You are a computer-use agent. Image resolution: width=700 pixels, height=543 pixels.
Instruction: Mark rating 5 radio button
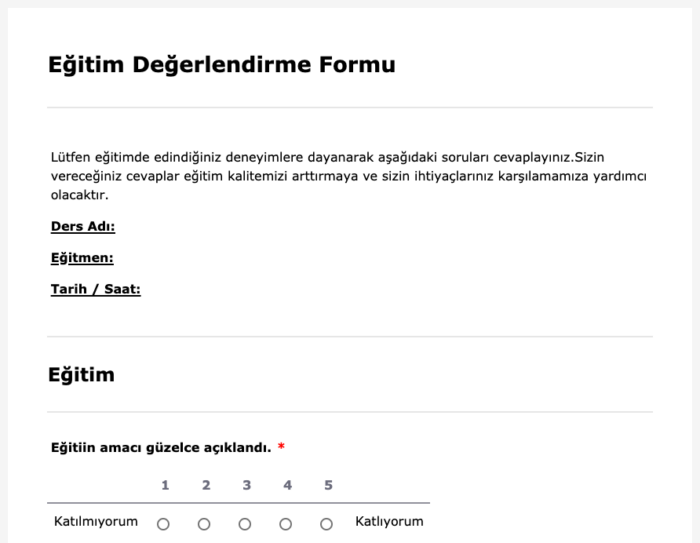pos(326,524)
